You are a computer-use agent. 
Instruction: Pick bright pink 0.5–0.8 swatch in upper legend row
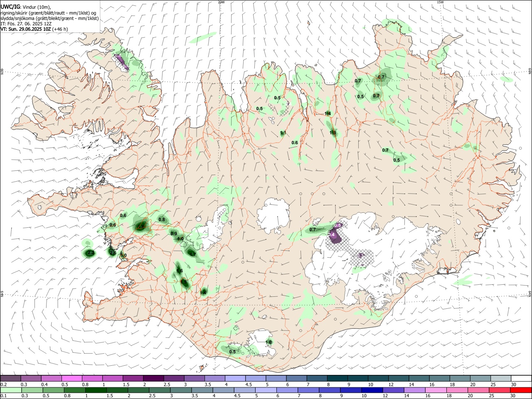point(71,379)
